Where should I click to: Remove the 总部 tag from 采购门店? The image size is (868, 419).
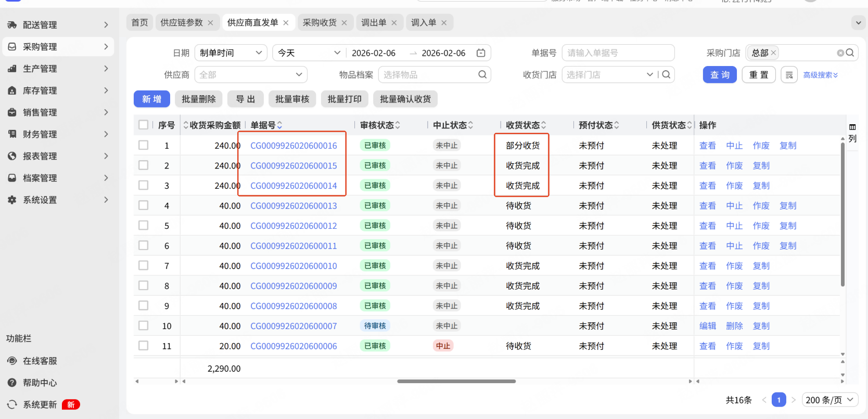(773, 53)
